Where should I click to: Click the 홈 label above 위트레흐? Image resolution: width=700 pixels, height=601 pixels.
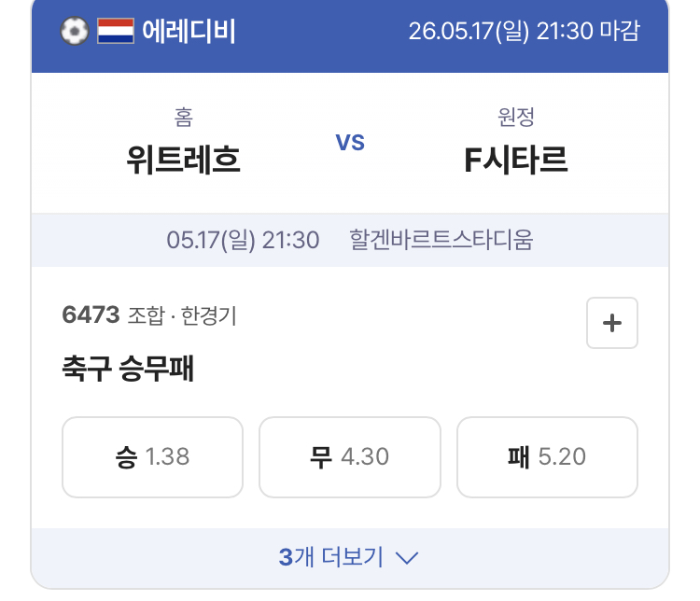[184, 117]
